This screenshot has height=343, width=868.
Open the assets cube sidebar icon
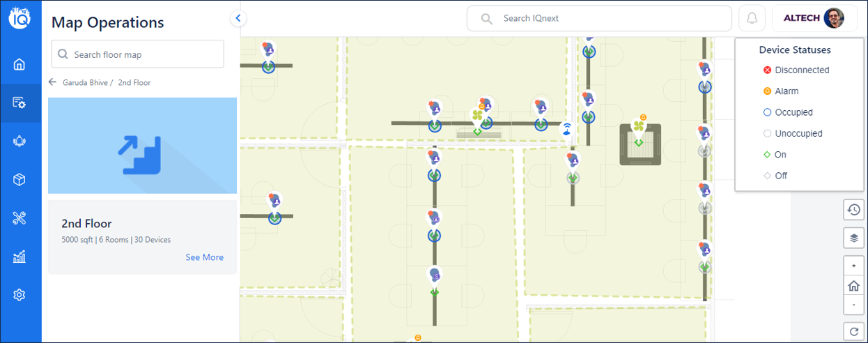(x=20, y=180)
